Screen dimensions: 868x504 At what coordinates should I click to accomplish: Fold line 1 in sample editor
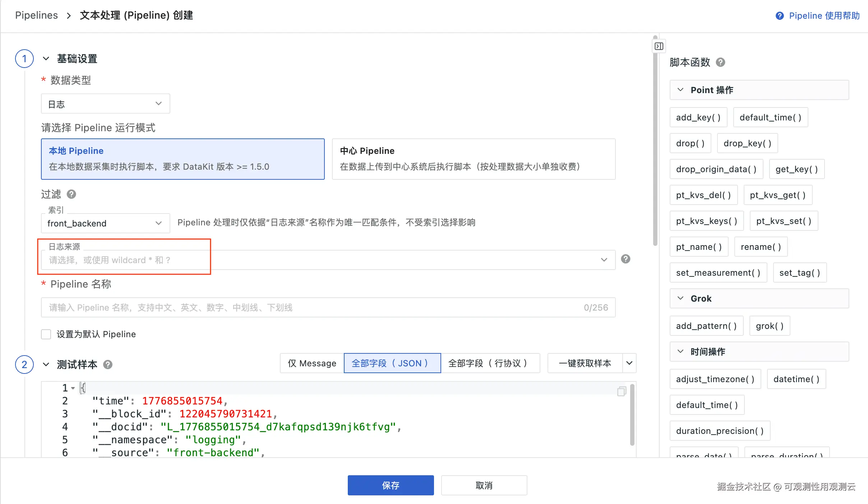click(x=73, y=388)
